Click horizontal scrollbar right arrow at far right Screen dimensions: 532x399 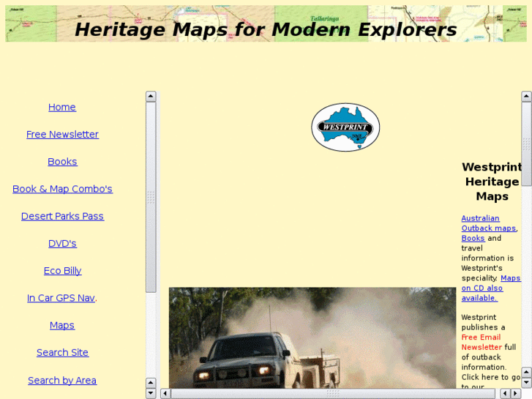(516, 394)
